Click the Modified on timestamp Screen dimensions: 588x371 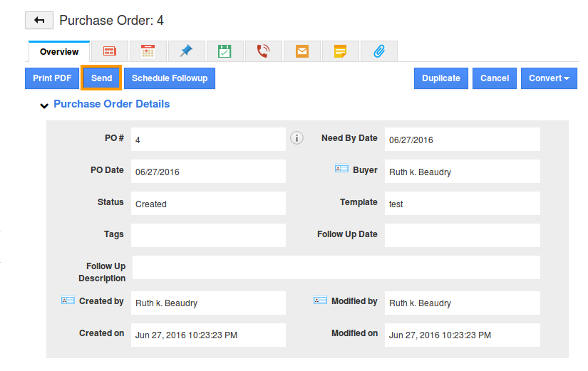tap(463, 335)
